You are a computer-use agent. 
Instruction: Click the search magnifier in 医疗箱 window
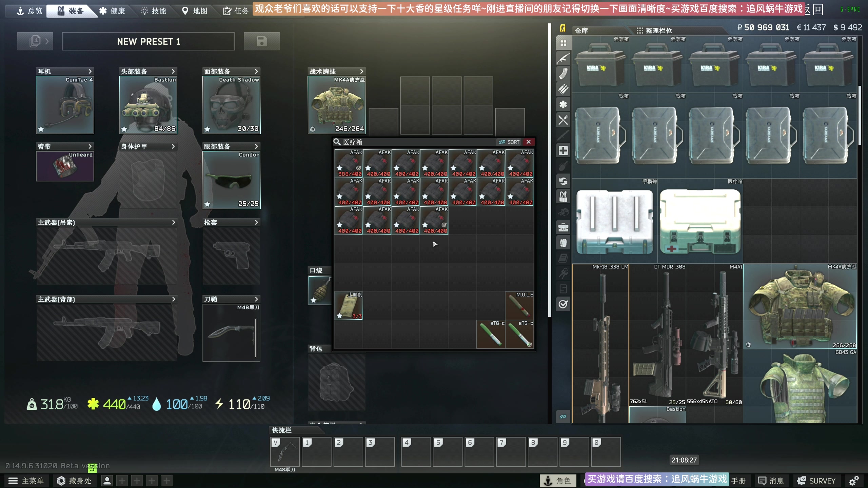[337, 142]
